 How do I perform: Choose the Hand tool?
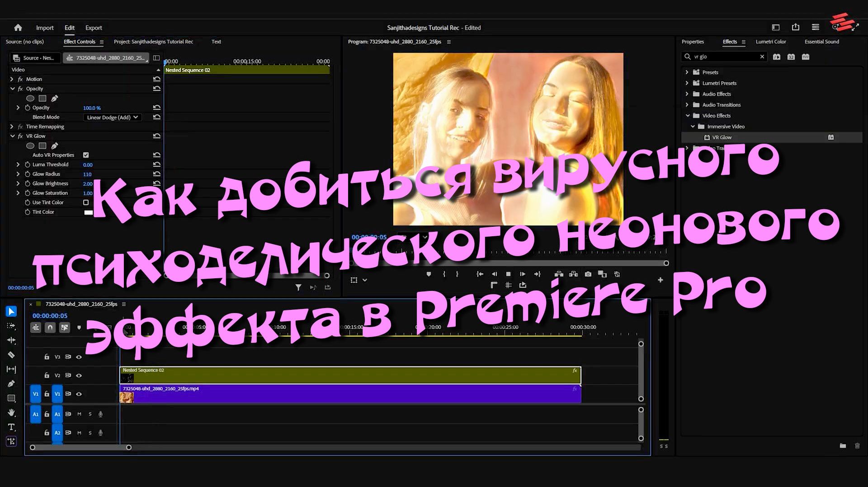click(x=11, y=412)
